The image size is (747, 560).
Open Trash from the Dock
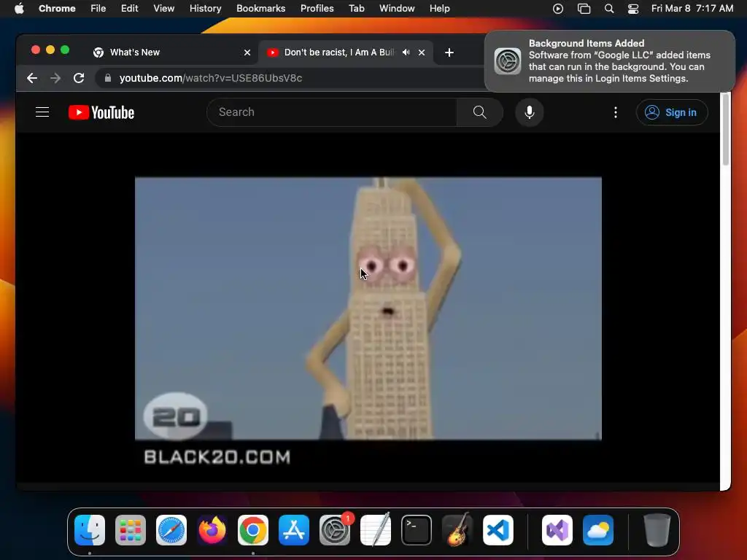[657, 530]
